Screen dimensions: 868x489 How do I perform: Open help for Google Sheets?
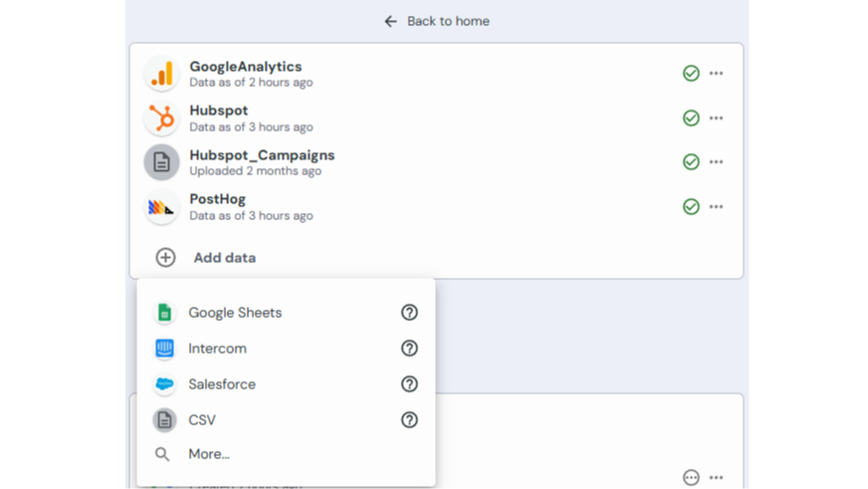pos(409,313)
